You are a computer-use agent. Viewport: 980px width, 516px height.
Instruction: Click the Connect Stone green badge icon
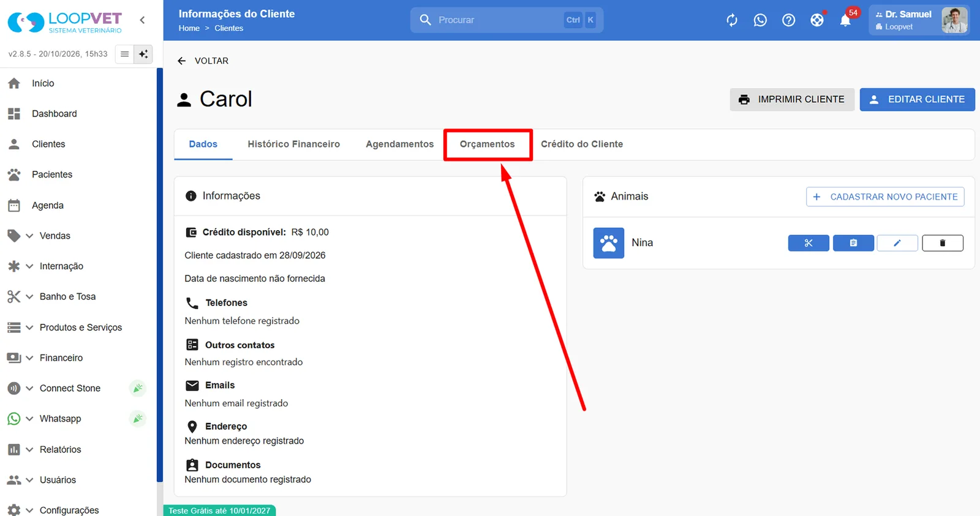point(138,388)
